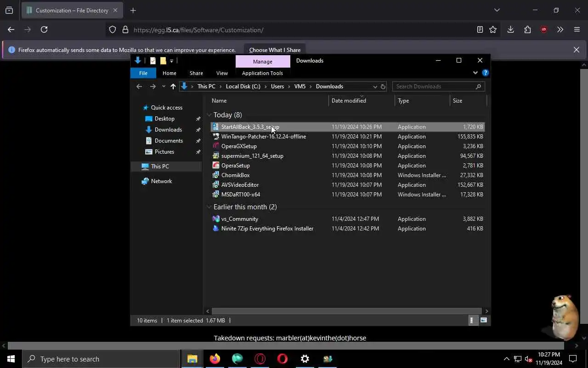
Task: Open a new Firefox tab
Action: 133,10
